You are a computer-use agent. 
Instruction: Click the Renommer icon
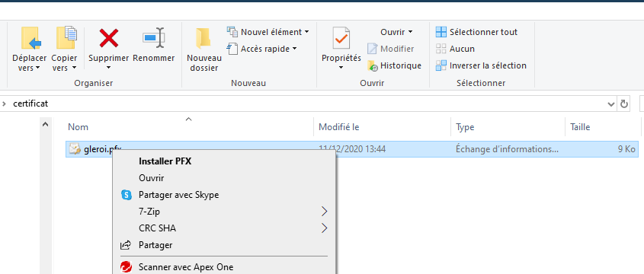pyautogui.click(x=154, y=38)
